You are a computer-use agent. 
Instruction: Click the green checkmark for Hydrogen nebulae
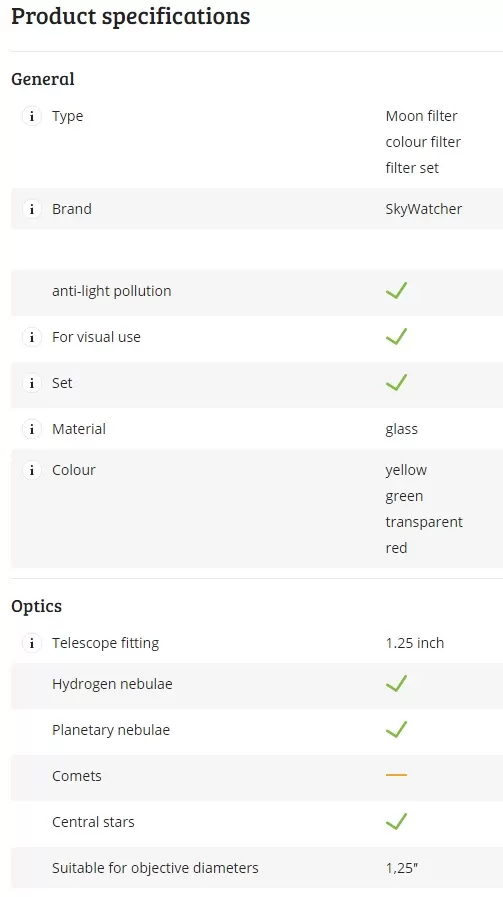pos(396,684)
